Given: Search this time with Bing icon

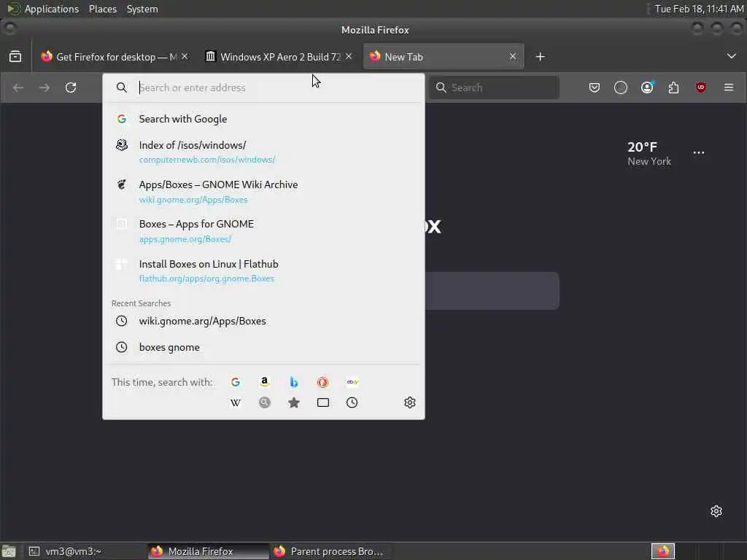Looking at the screenshot, I should click(294, 382).
